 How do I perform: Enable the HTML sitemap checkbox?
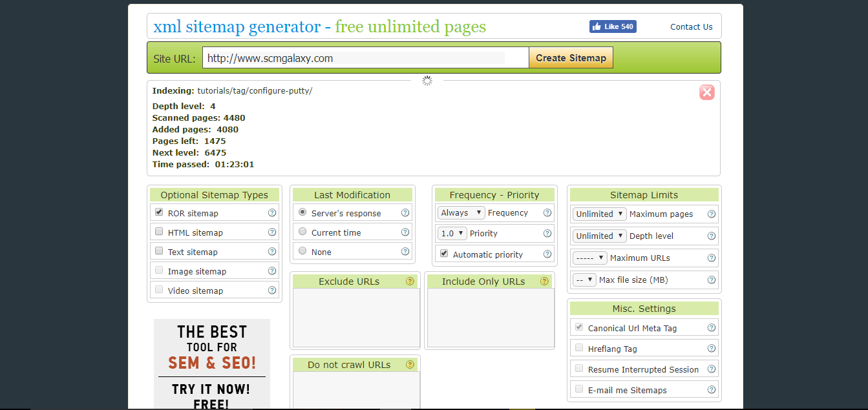159,232
